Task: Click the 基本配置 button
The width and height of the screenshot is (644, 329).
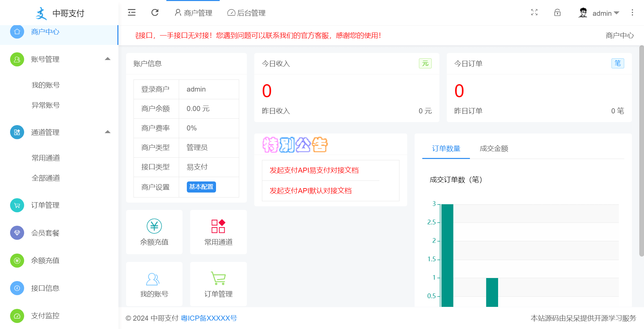Action: (201, 187)
